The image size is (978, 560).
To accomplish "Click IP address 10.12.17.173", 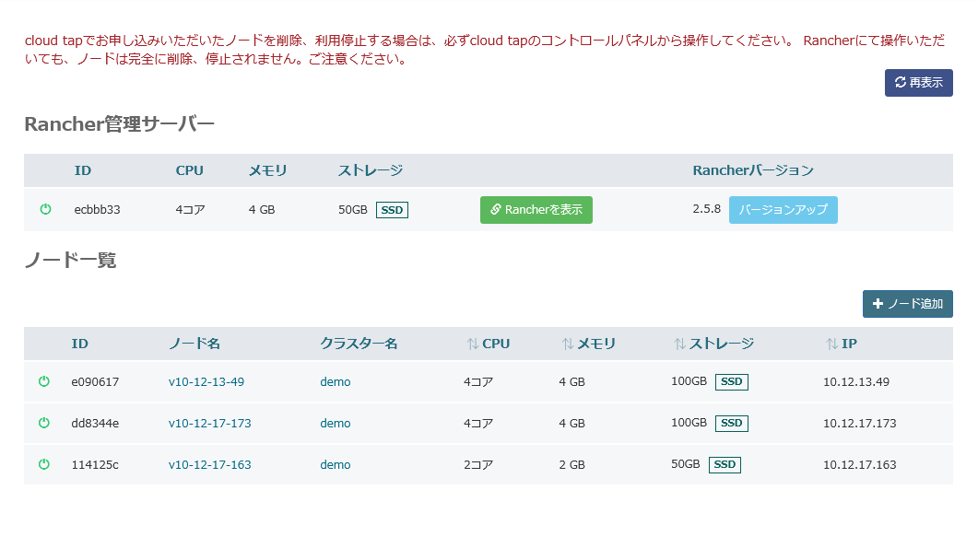I will coord(859,424).
